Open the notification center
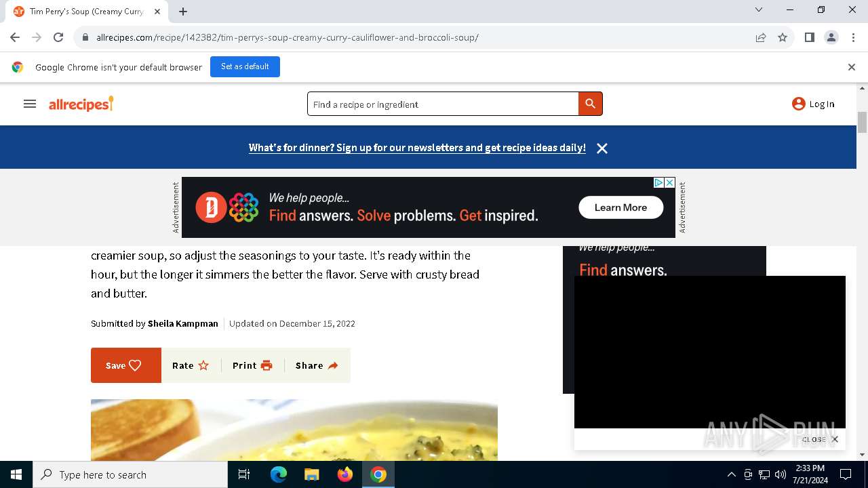Viewport: 868px width, 488px height. click(846, 474)
